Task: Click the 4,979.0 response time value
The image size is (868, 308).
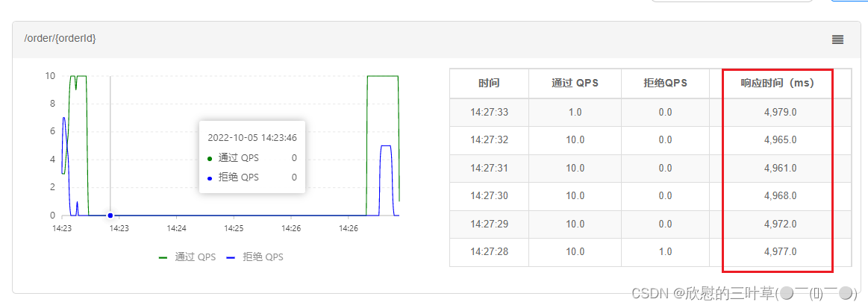Action: click(x=781, y=113)
